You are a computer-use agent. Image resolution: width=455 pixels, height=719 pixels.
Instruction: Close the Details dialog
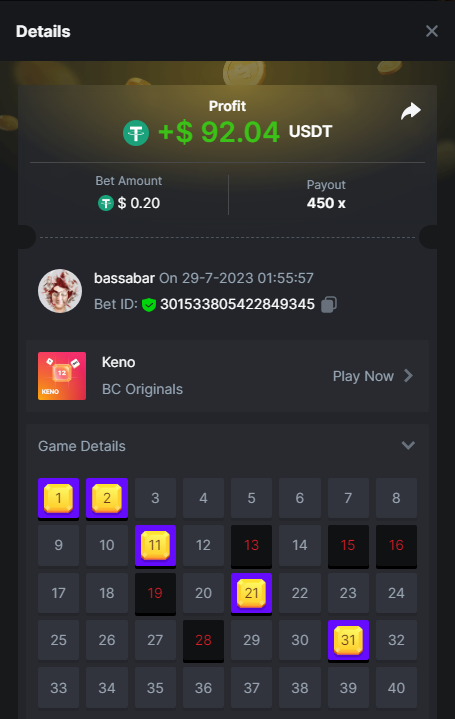coord(432,31)
